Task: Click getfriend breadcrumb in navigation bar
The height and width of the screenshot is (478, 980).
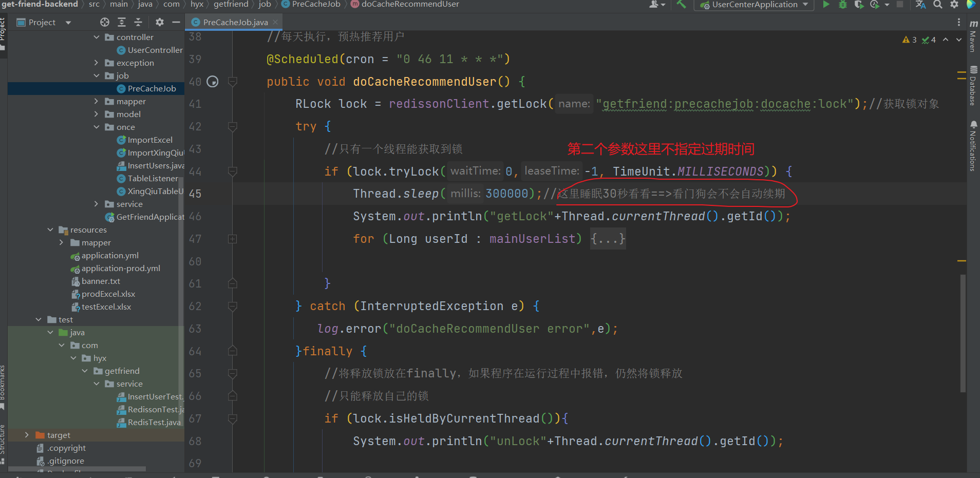Action: click(231, 4)
